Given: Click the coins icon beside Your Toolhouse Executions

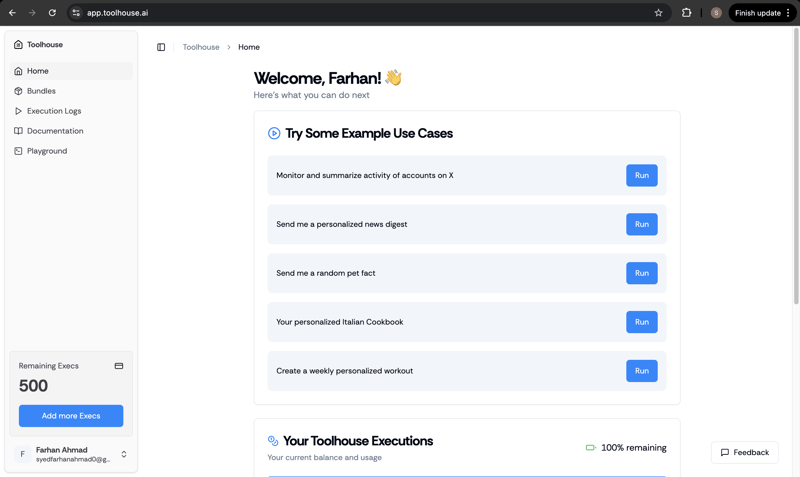Looking at the screenshot, I should coord(273,440).
